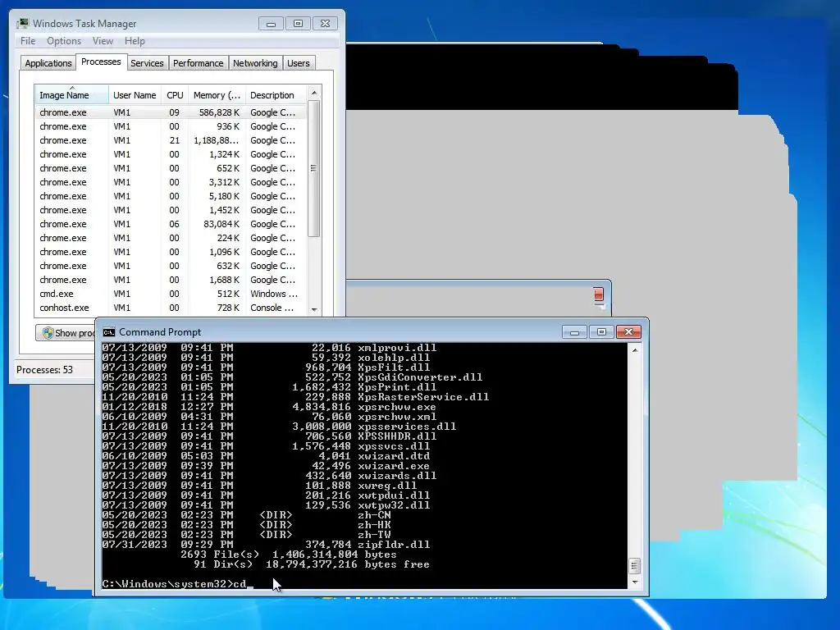The height and width of the screenshot is (630, 840).
Task: Go to the Networking tab
Action: coord(256,63)
